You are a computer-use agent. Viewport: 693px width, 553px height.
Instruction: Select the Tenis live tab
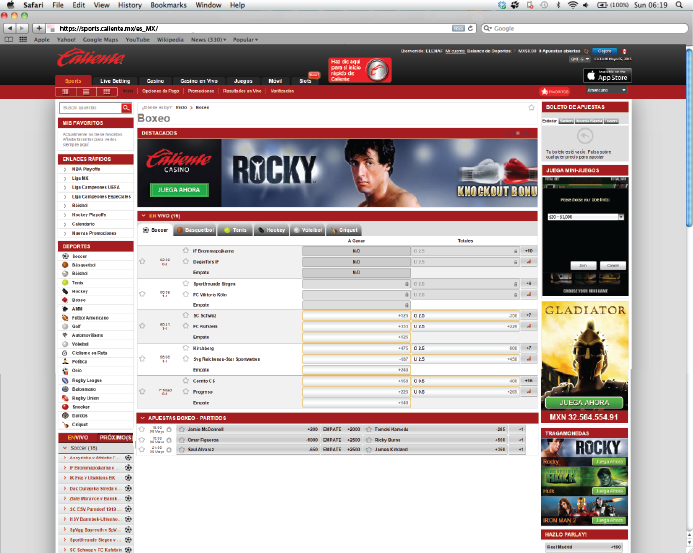236,230
